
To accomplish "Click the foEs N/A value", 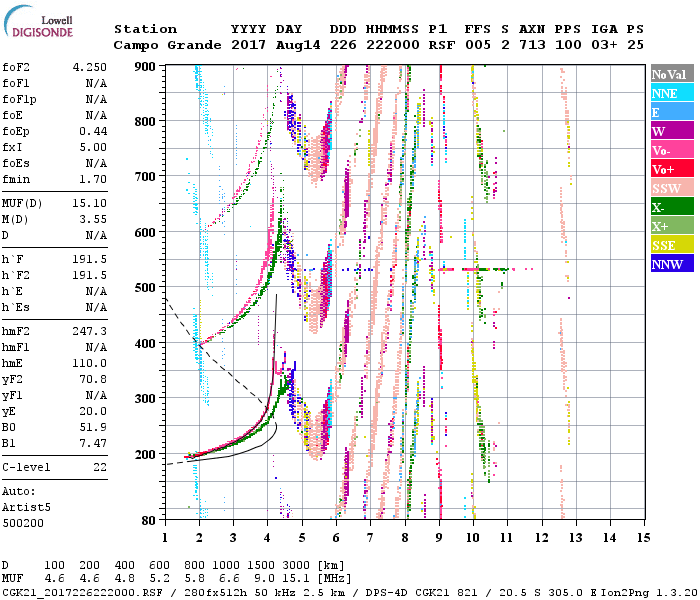I will (x=96, y=163).
